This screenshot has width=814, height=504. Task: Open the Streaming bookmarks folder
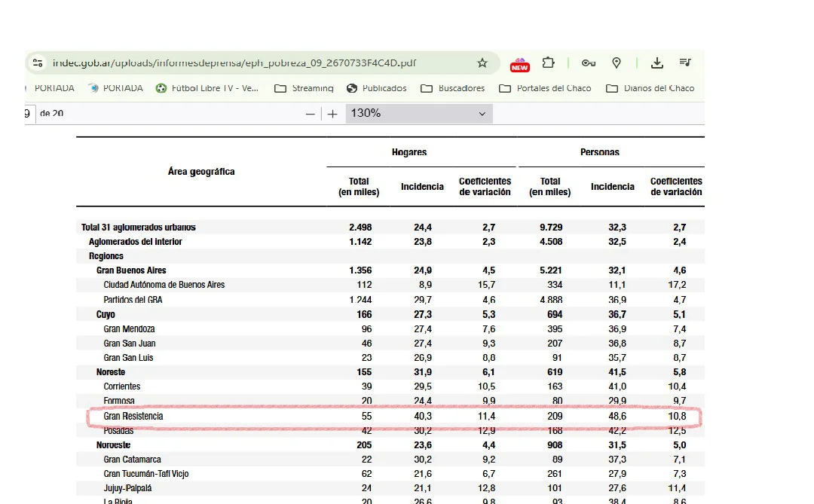click(304, 88)
